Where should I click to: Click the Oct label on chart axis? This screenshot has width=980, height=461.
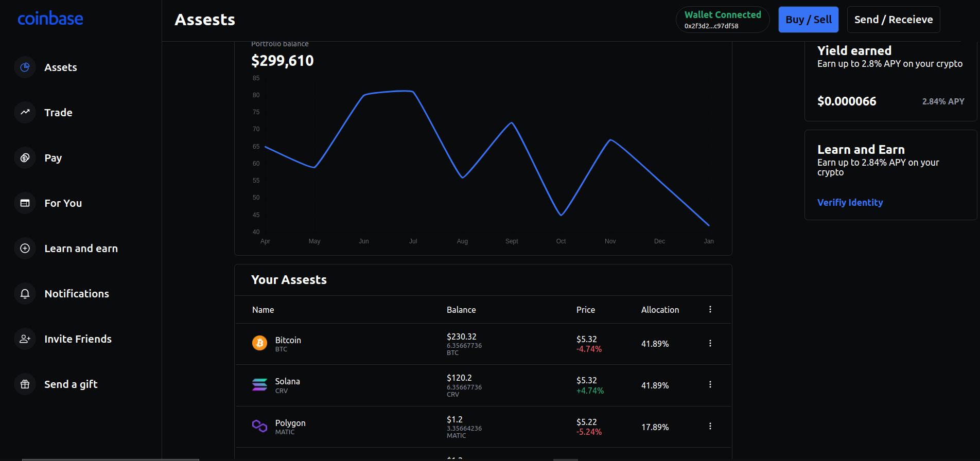tap(561, 241)
